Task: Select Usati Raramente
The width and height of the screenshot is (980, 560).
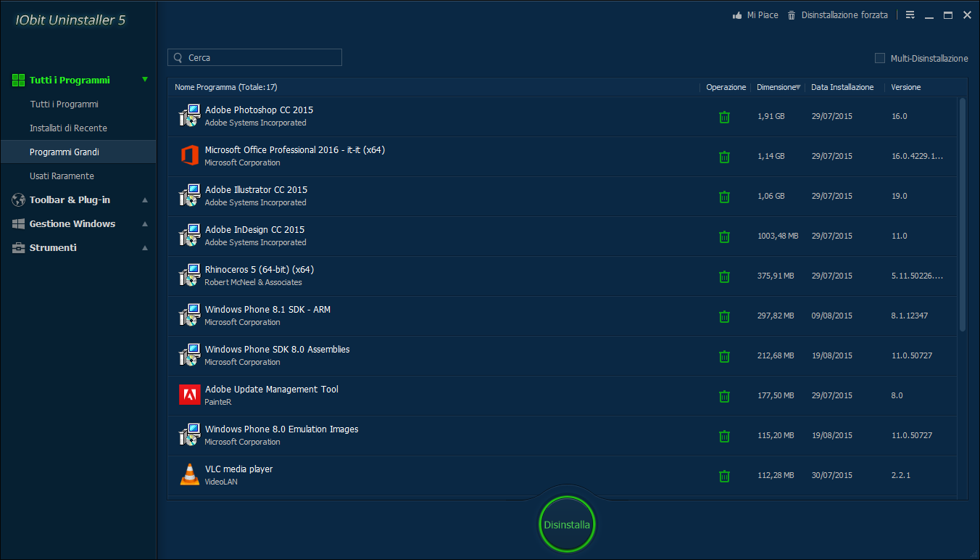Action: (x=62, y=176)
